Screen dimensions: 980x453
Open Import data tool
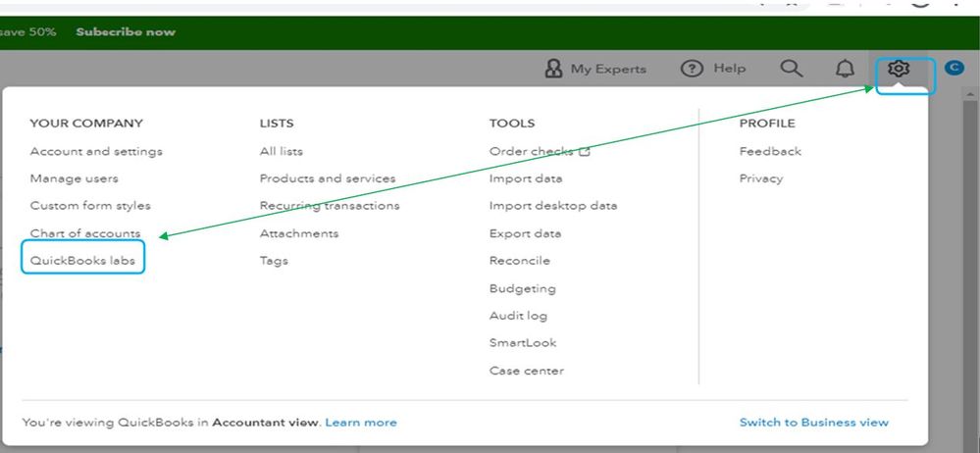coord(526,178)
